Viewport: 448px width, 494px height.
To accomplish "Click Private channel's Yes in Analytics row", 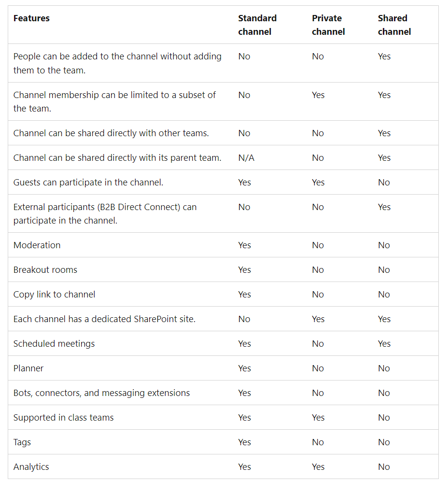I will pyautogui.click(x=318, y=467).
